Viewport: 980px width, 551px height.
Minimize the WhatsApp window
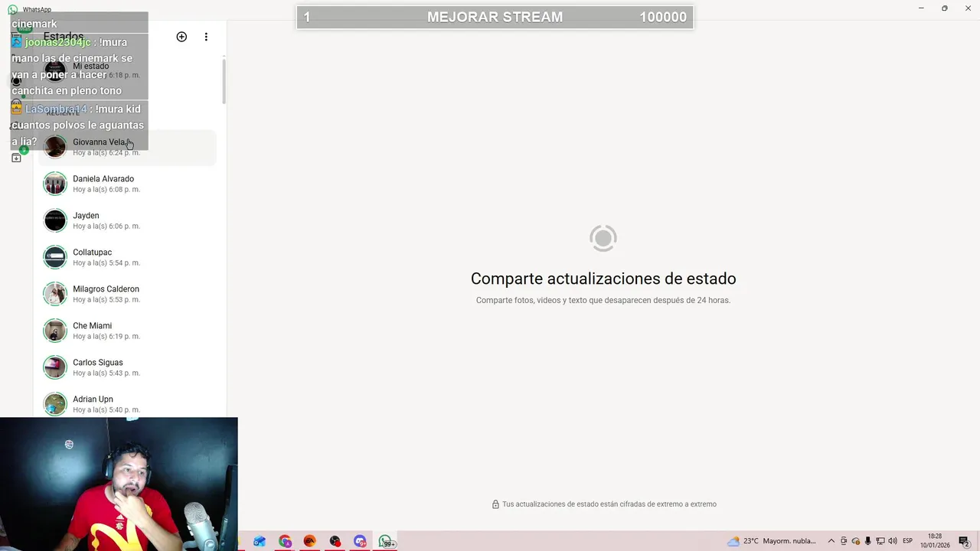pos(921,8)
